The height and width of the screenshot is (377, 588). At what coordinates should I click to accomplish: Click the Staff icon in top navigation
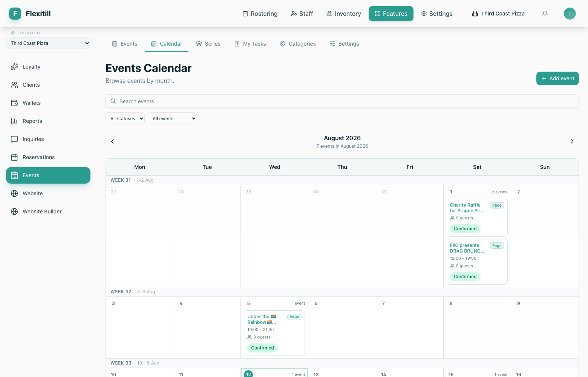294,14
